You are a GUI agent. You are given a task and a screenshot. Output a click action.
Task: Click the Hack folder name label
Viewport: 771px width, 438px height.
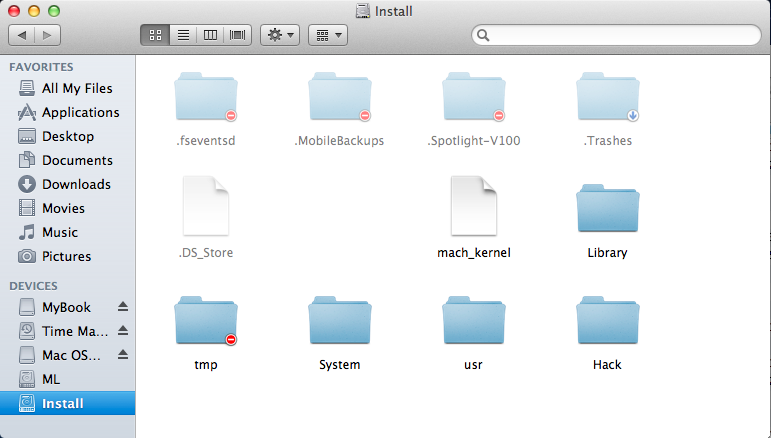click(607, 365)
